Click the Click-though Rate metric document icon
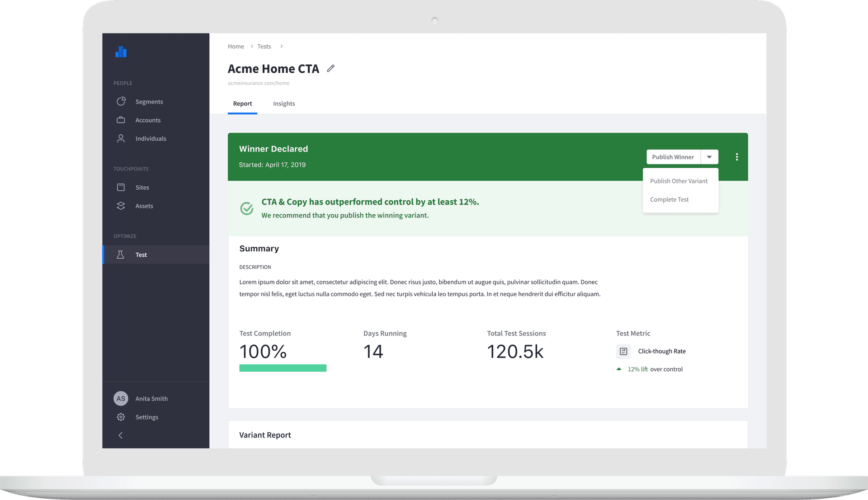 point(623,351)
